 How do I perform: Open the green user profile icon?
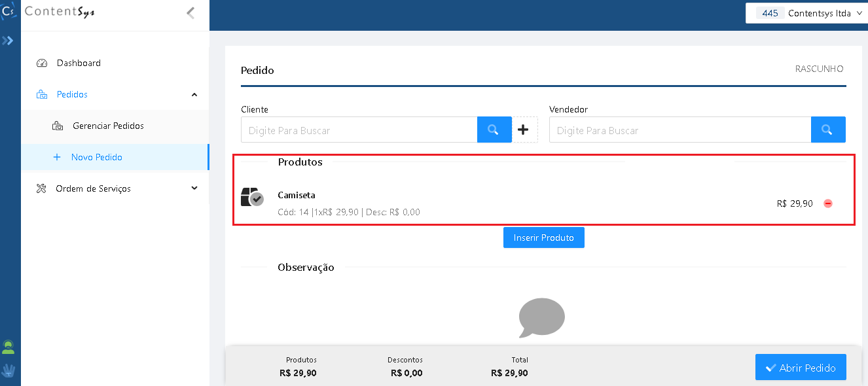(x=9, y=347)
